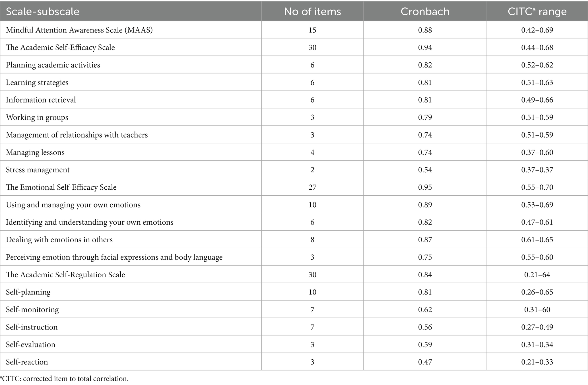
Task: Click the Planning academic activities cell
Action: point(53,65)
